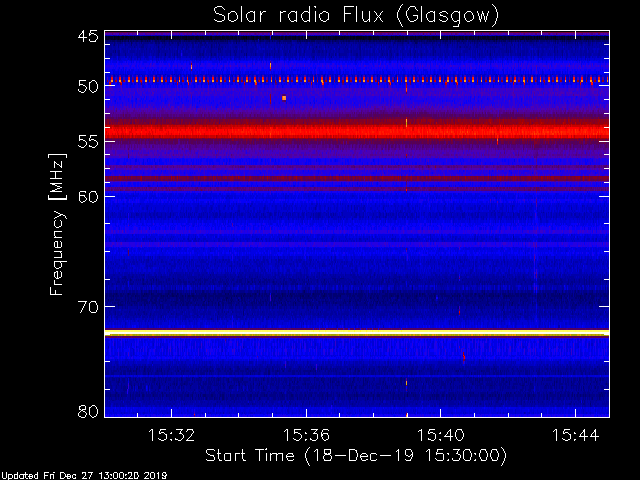Click the small orange square spot below 50 MHz
The image size is (640, 480).
(284, 98)
